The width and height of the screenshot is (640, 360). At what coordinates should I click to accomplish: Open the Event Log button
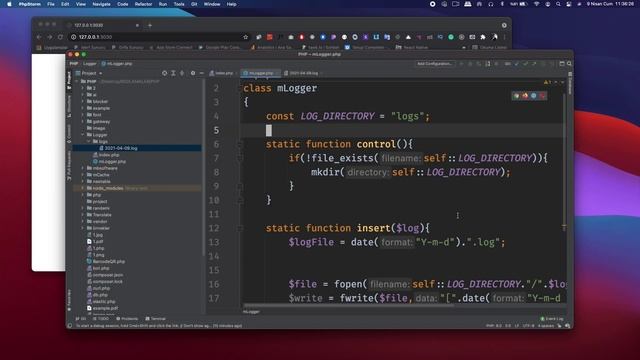click(552, 319)
